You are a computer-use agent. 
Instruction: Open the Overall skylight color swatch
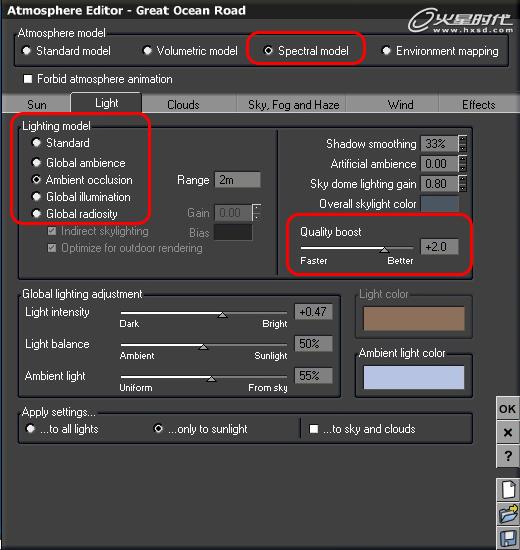coord(440,204)
